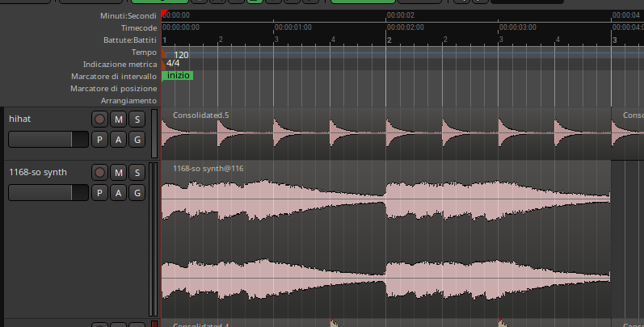Mute the hihat track
The image size is (644, 327).
[x=118, y=119]
